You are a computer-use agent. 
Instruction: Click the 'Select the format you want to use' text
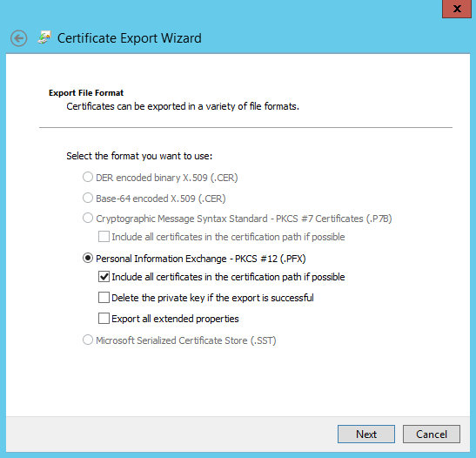click(x=139, y=156)
